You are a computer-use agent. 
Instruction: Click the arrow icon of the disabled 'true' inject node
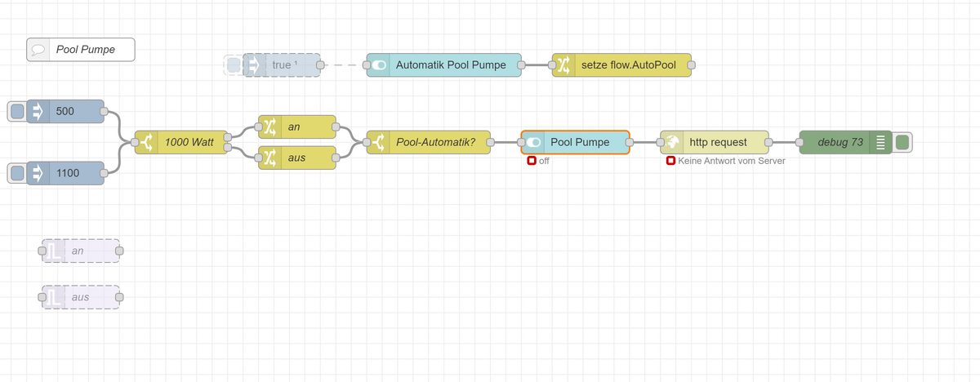pos(254,65)
